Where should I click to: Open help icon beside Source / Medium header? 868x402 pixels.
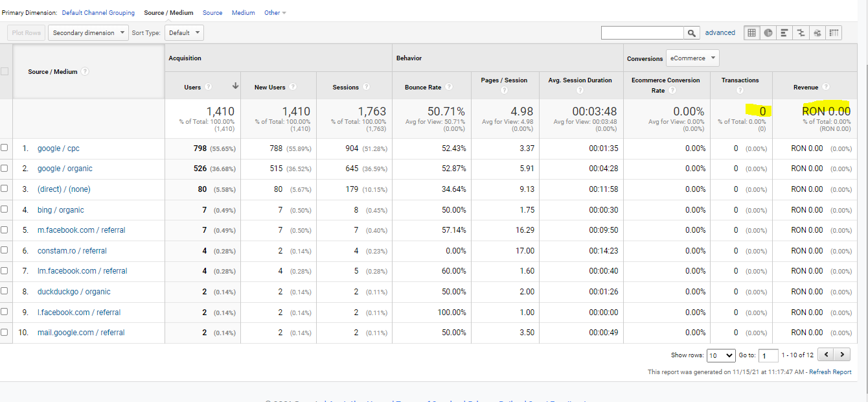85,72
